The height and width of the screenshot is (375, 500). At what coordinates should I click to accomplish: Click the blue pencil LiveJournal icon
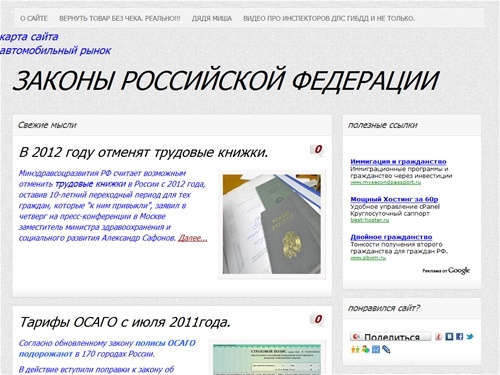tap(386, 349)
